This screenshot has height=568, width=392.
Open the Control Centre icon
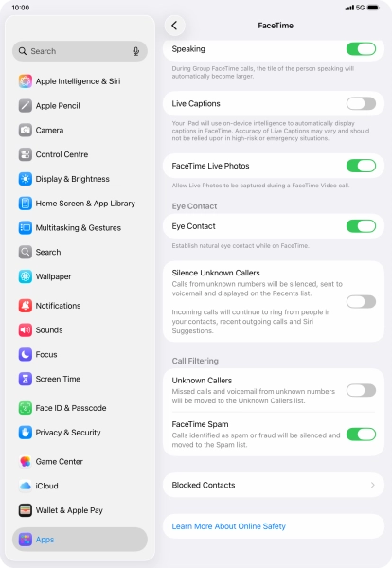[x=26, y=154]
